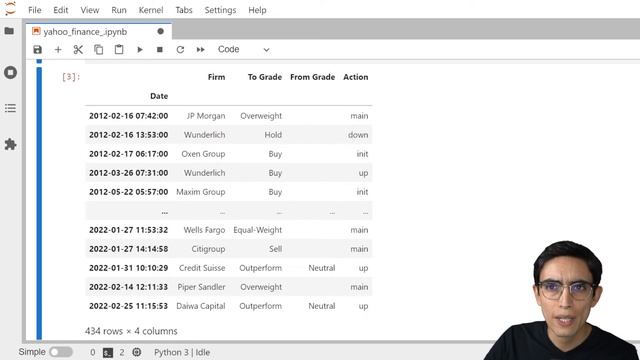Toggle Simple interface mode switch
This screenshot has width=640, height=360.
point(61,352)
